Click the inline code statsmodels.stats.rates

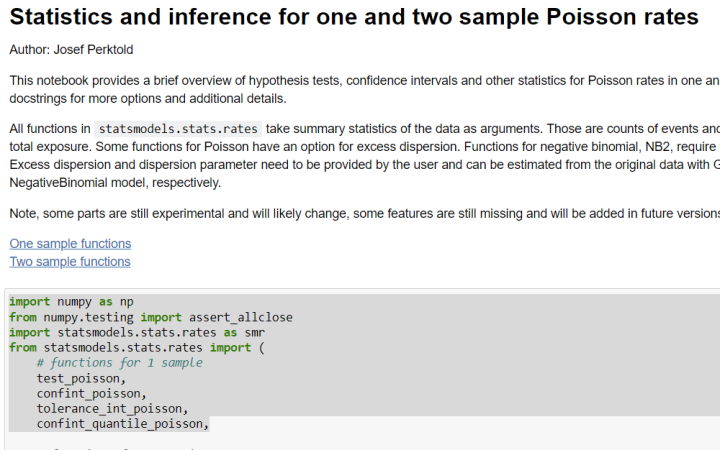tap(179, 129)
